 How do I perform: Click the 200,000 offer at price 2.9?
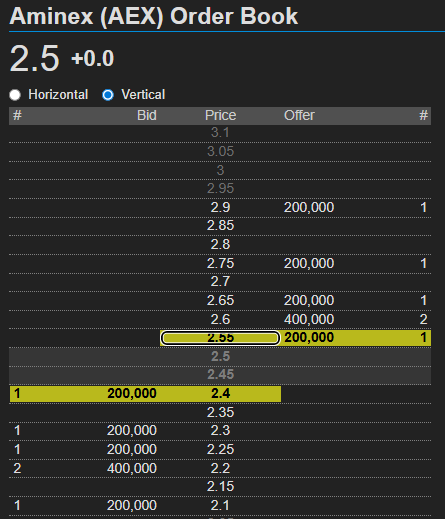309,208
